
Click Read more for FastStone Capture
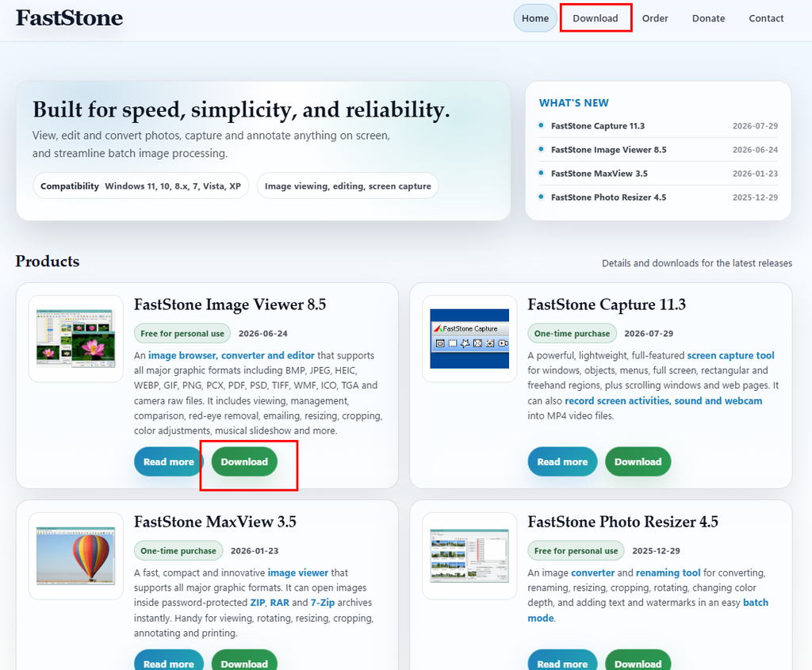pos(562,461)
